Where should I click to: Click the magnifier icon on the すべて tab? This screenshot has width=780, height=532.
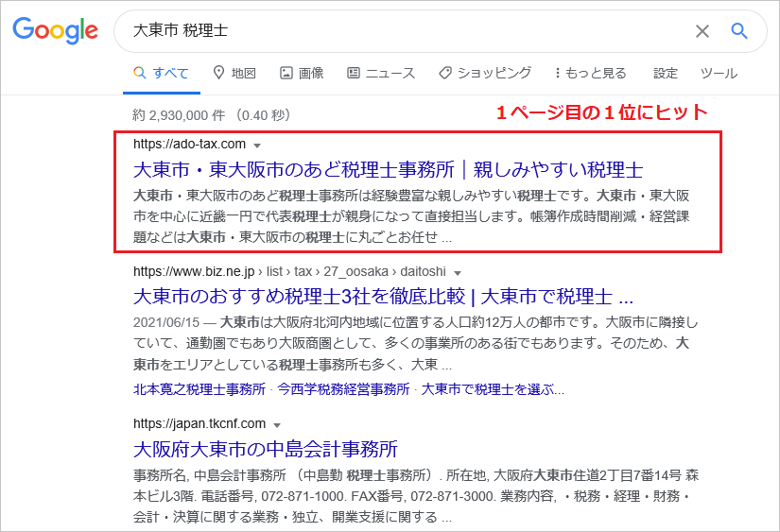click(x=140, y=73)
